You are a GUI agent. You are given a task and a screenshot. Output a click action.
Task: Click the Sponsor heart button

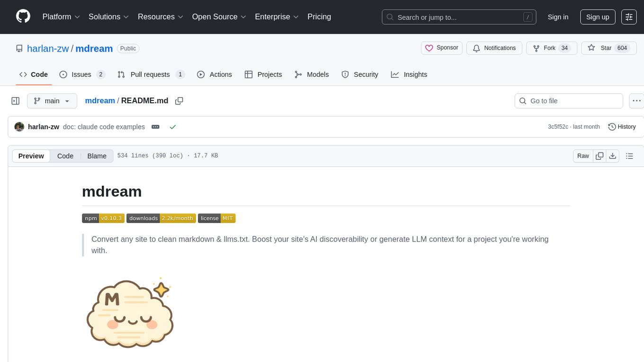442,48
